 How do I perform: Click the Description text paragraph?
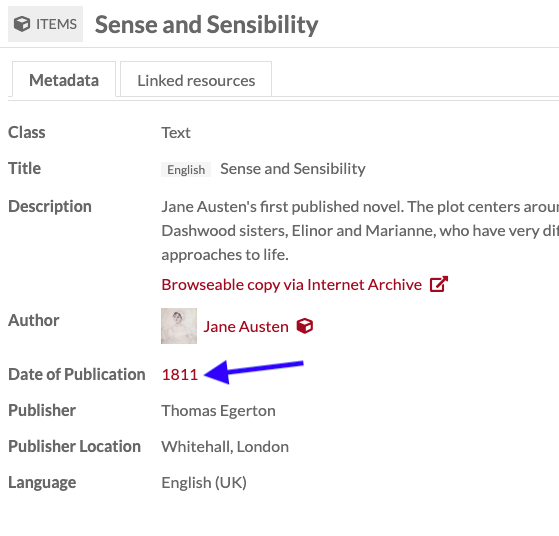click(360, 231)
